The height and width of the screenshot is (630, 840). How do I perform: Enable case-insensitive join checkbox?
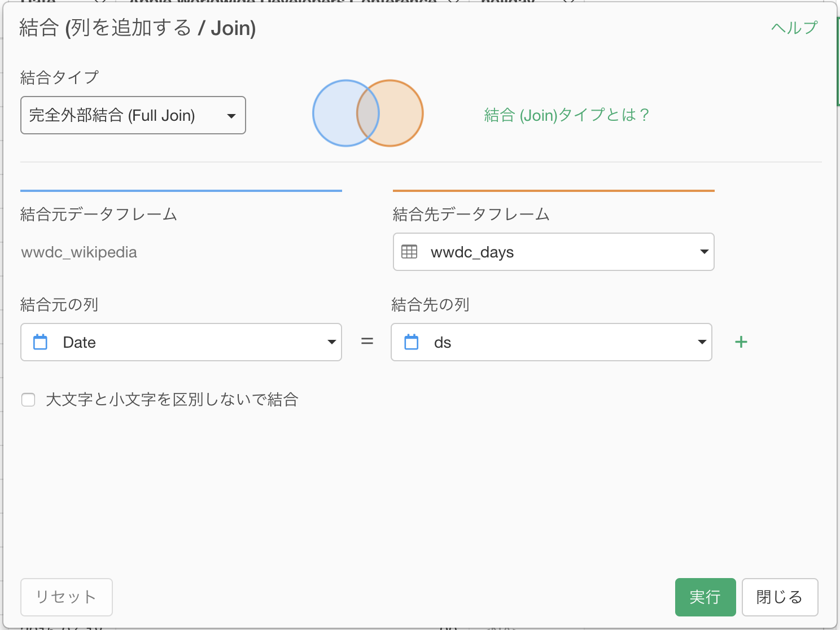(28, 400)
